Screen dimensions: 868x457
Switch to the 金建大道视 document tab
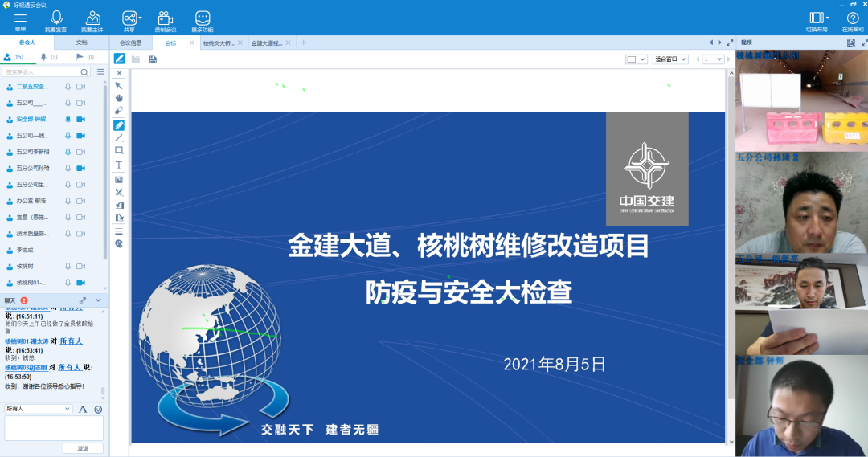coord(267,43)
